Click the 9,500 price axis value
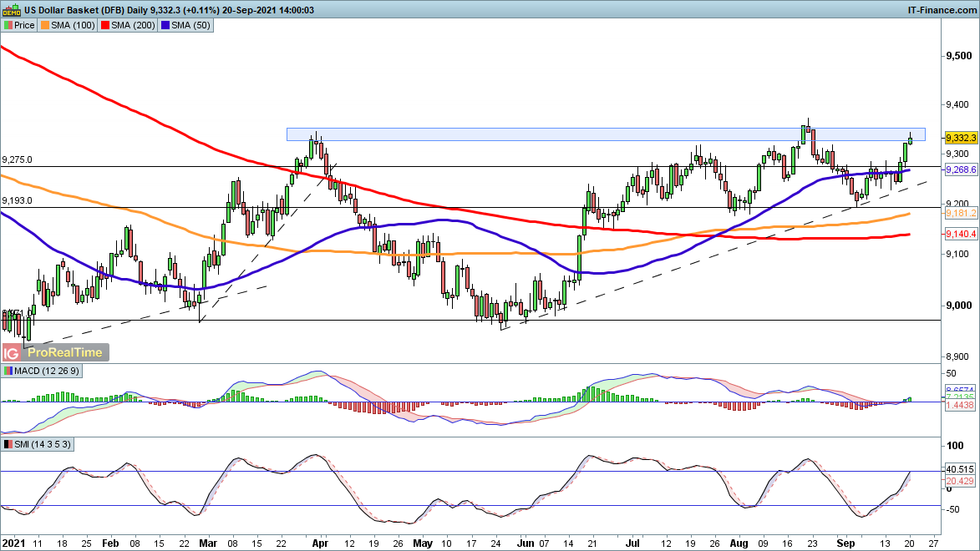The height and width of the screenshot is (551, 980). coord(959,56)
